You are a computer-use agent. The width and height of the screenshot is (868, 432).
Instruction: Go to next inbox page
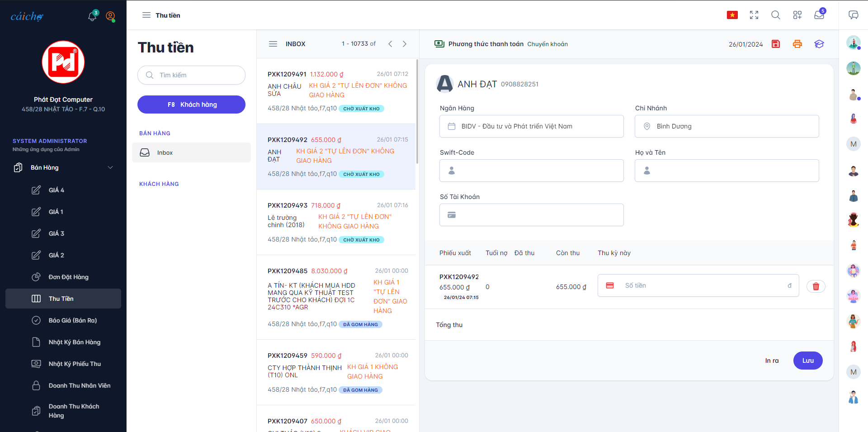coord(405,44)
